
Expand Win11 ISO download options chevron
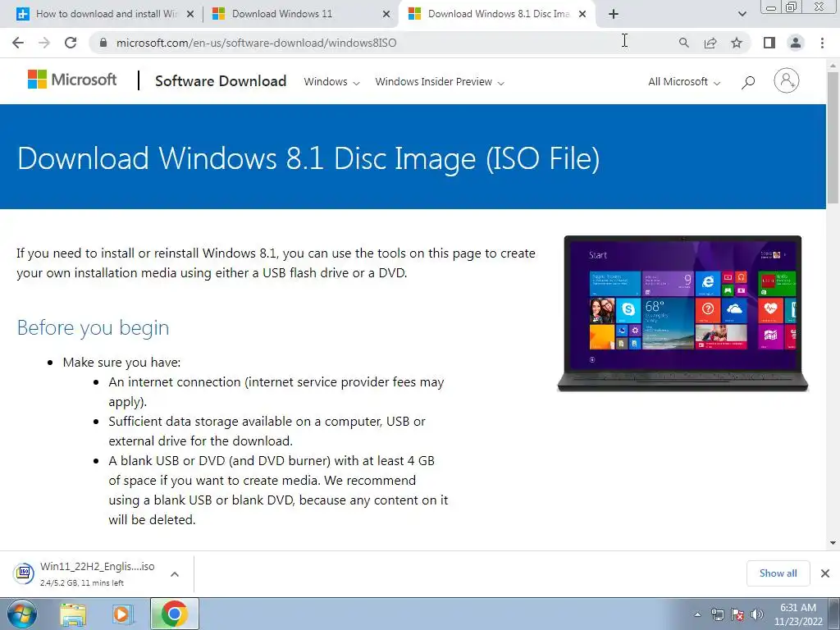(175, 574)
